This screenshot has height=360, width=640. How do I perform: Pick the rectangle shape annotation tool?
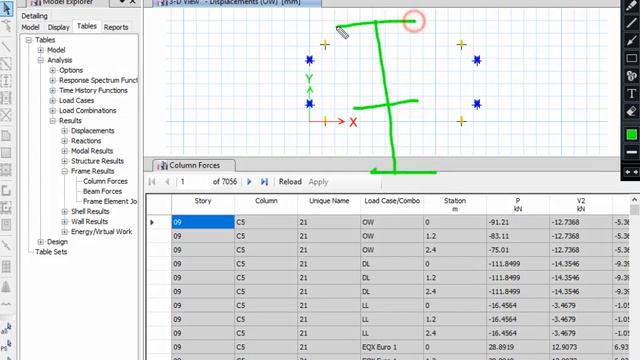point(631,58)
